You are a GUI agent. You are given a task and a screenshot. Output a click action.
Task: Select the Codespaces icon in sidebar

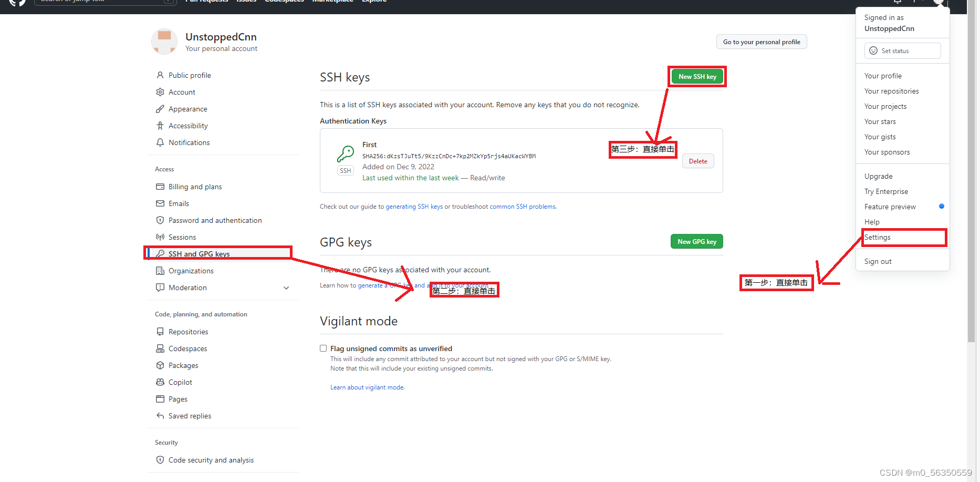click(160, 348)
